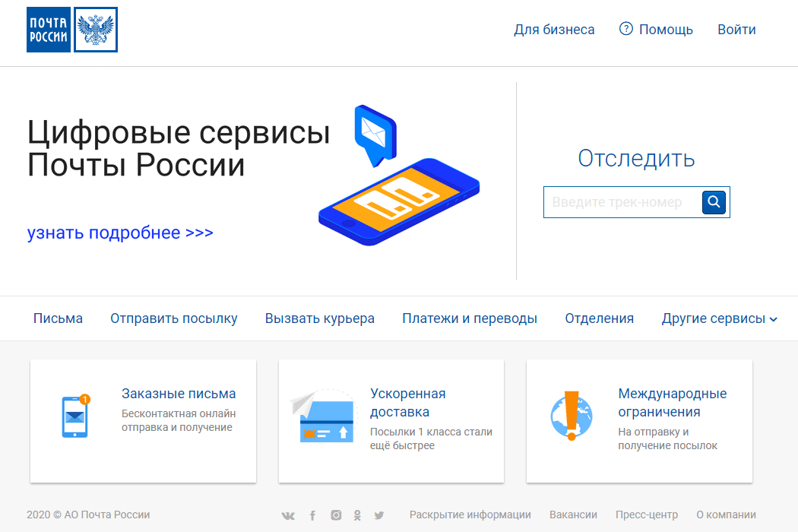This screenshot has height=532, width=798.
Task: Open Раскрытие информации footer link
Action: click(470, 515)
